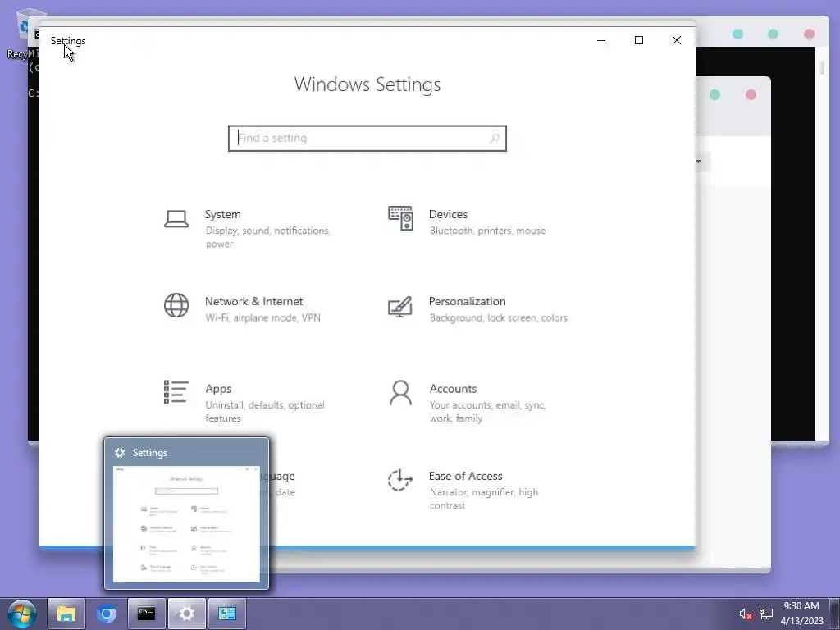Click the magnifier icon in the search box
Viewport: 840px width, 630px height.
[x=494, y=138]
